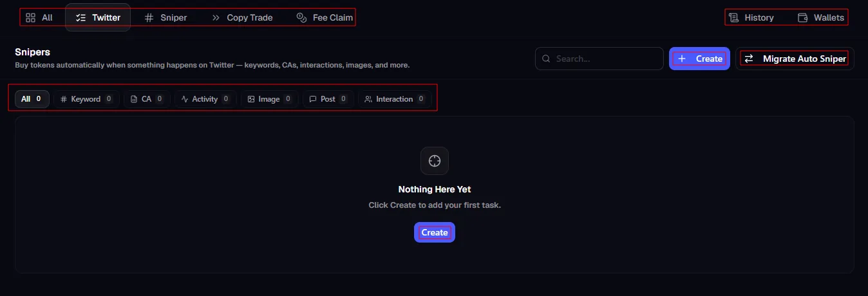Click the plus Create button in header

(699, 59)
